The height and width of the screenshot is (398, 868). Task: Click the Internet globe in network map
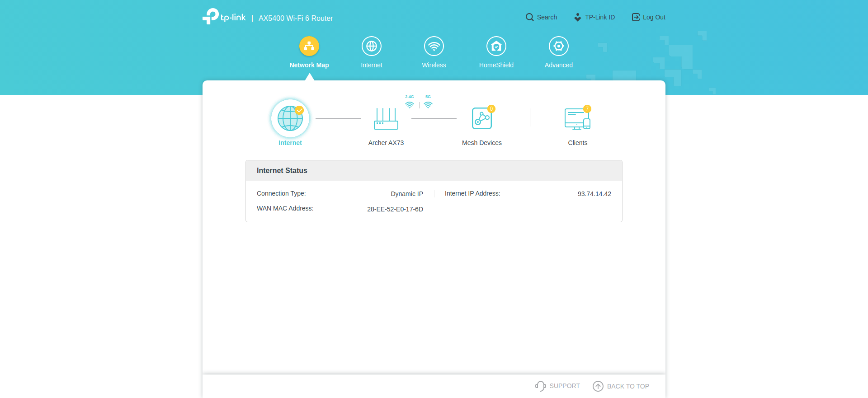tap(290, 118)
